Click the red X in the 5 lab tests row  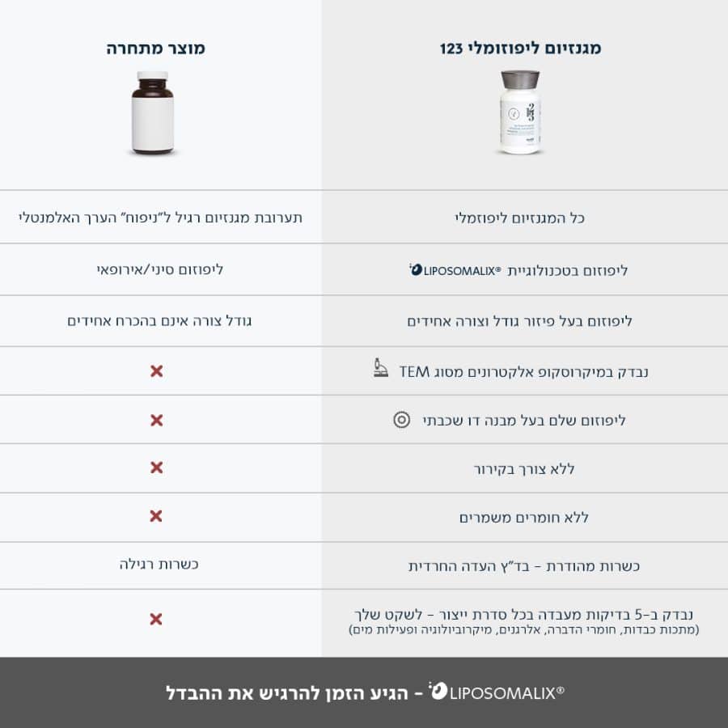(x=157, y=619)
